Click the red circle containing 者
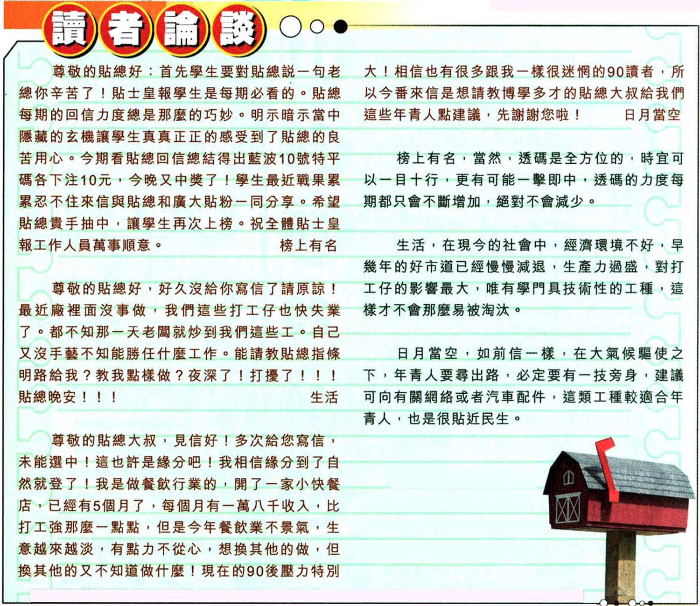The height and width of the screenshot is (606, 700). [125, 30]
